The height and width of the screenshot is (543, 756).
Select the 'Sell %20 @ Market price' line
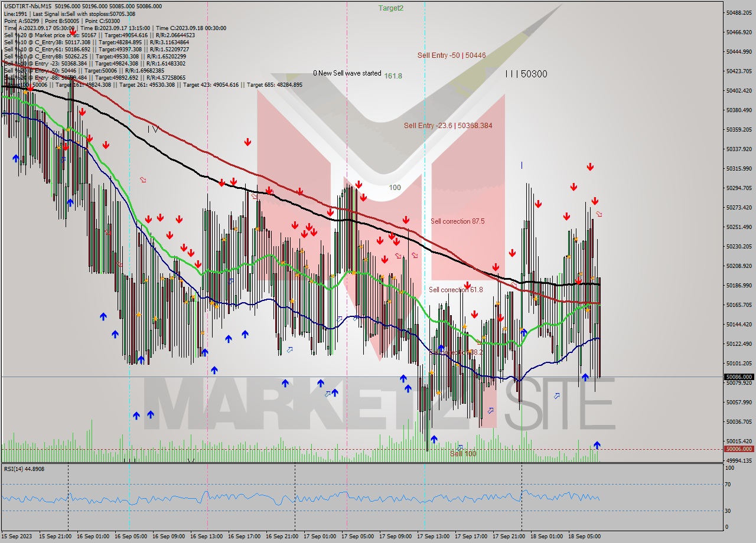pyautogui.click(x=37, y=35)
